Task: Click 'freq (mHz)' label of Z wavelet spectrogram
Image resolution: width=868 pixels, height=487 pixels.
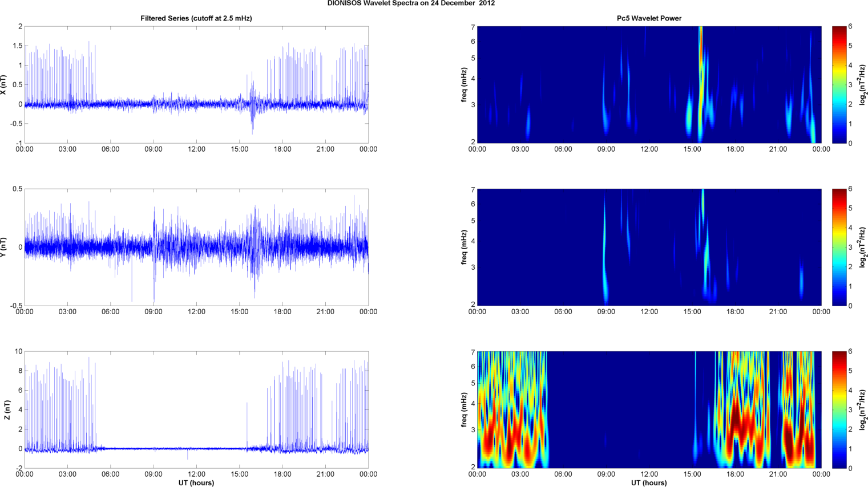Action: click(465, 410)
